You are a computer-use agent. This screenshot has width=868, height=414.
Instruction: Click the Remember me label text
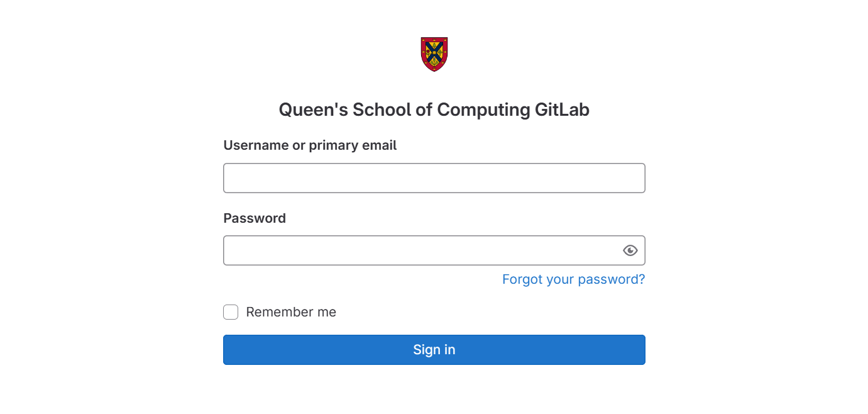[x=291, y=312]
